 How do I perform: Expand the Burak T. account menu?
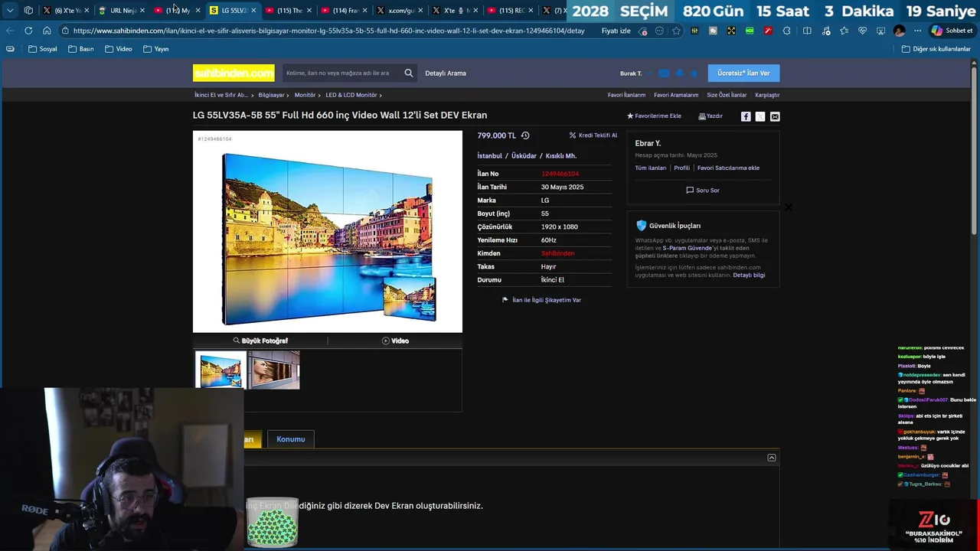pyautogui.click(x=635, y=73)
